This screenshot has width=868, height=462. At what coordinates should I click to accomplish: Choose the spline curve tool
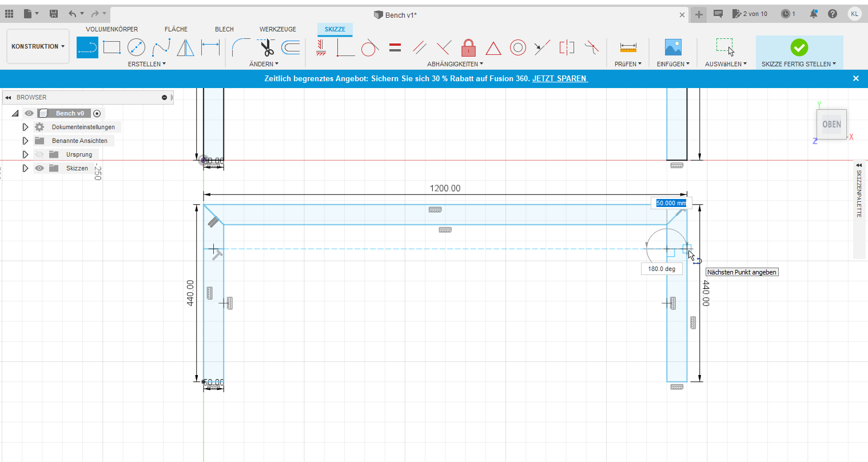[161, 47]
